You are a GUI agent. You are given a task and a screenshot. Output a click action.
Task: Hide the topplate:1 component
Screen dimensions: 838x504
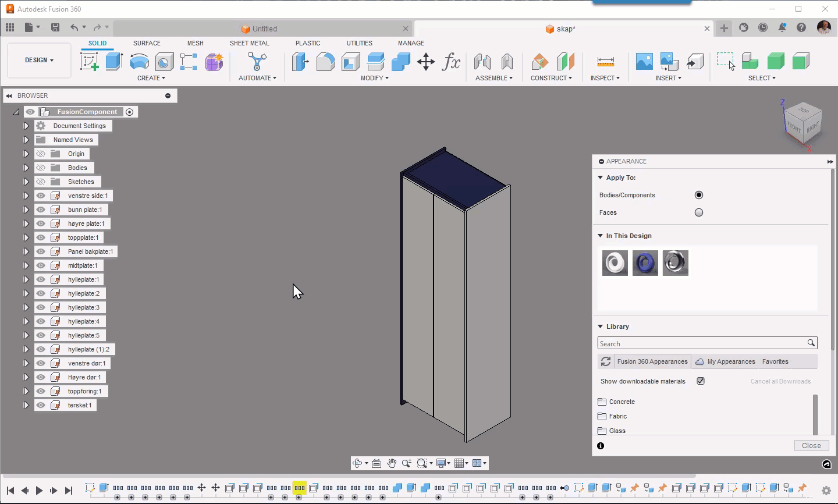40,237
